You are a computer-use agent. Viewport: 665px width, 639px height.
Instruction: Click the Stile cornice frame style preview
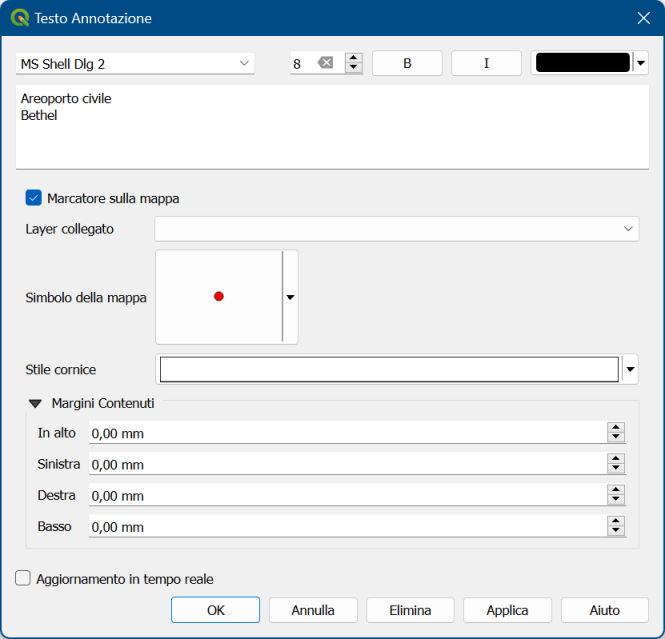click(x=389, y=369)
